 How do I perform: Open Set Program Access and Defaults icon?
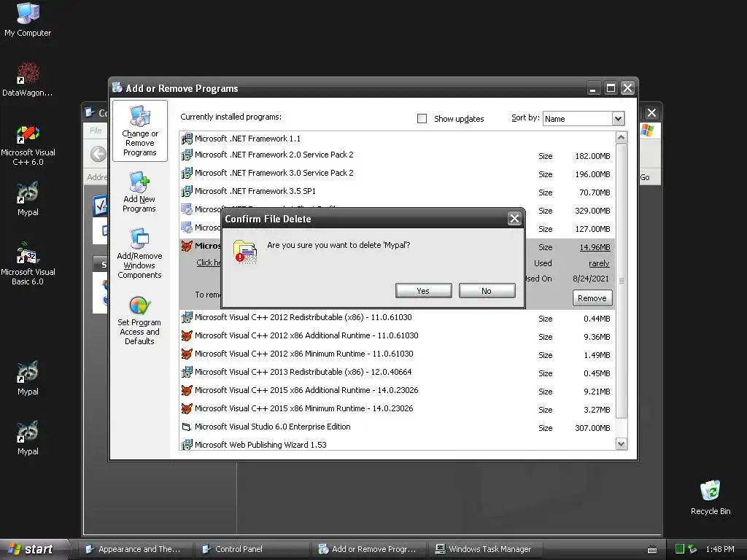point(139,320)
